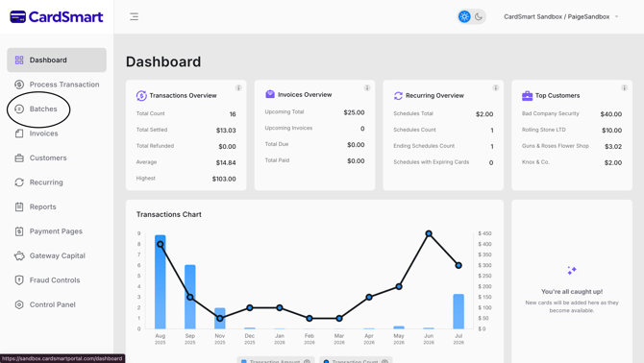Switch to dark mode moon icon
644x363 pixels.
479,17
